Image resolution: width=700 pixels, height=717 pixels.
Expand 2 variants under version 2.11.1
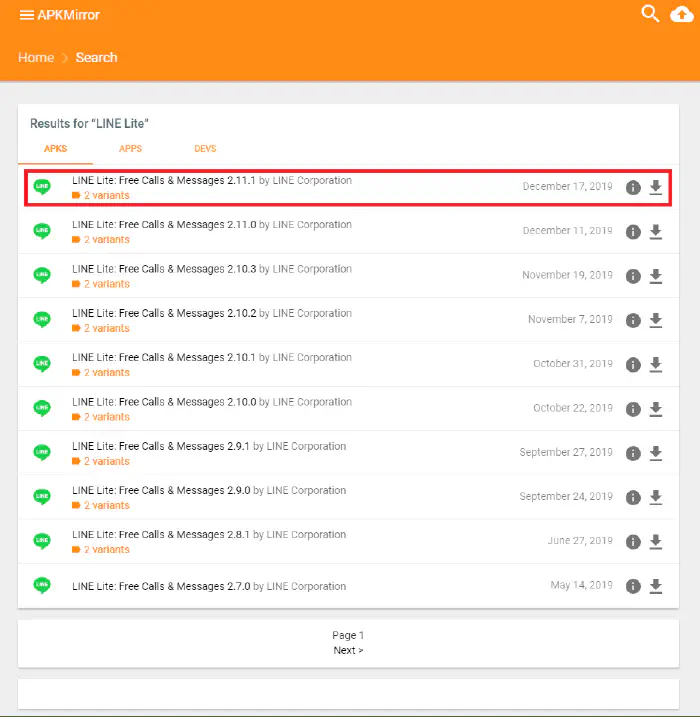[101, 195]
